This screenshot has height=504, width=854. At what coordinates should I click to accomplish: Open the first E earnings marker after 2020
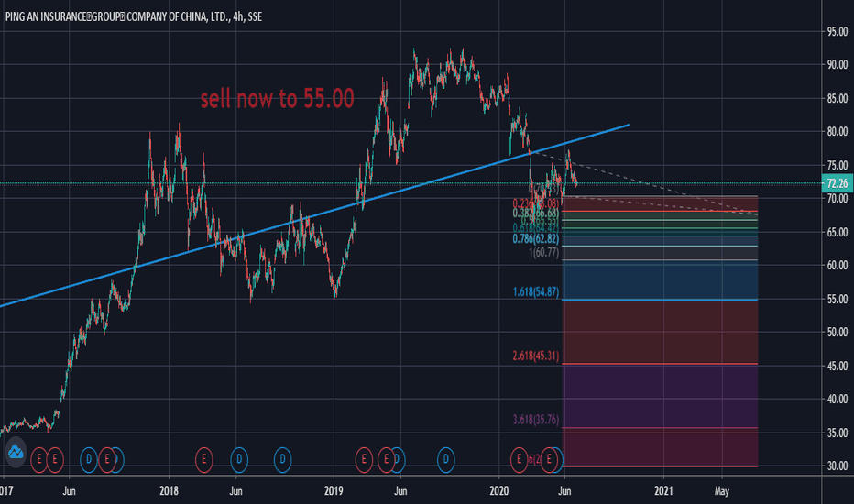519,460
